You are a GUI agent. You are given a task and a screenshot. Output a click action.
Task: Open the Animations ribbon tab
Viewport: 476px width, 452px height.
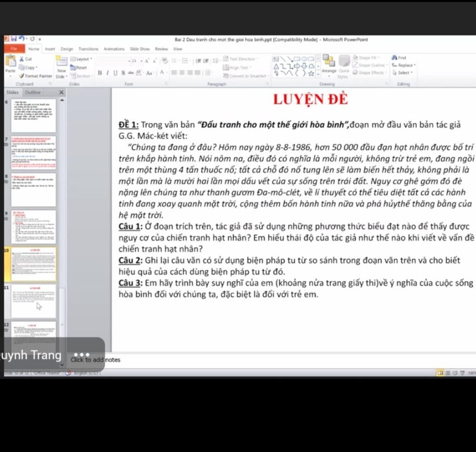pyautogui.click(x=114, y=49)
